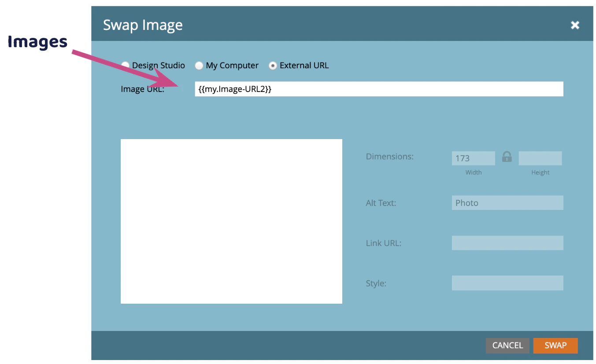The width and height of the screenshot is (596, 364).
Task: Close the Swap Image dialog
Action: (x=575, y=25)
